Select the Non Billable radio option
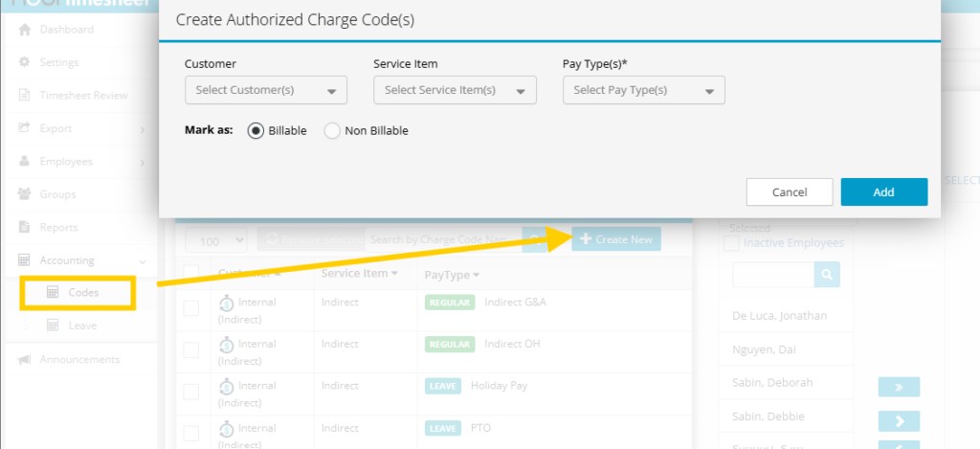980x449 pixels. click(332, 131)
